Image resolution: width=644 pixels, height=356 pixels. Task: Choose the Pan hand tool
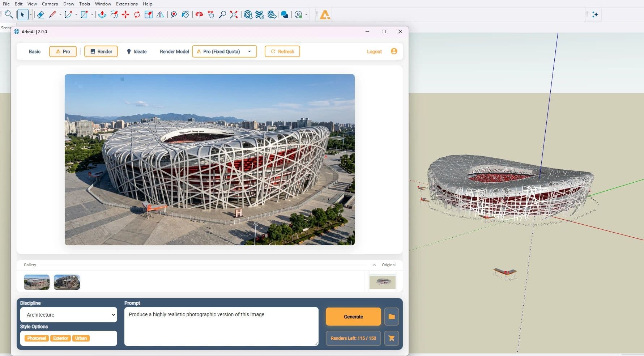[x=211, y=14]
